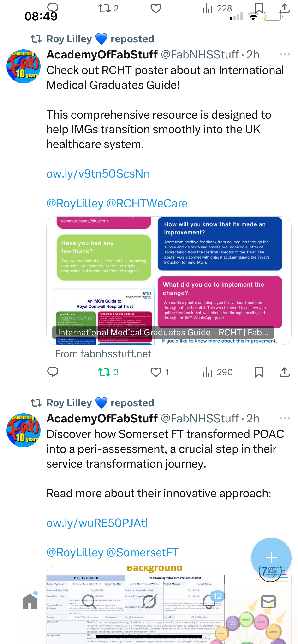Like the RCHT poster post
298x644 pixels.
click(x=156, y=372)
